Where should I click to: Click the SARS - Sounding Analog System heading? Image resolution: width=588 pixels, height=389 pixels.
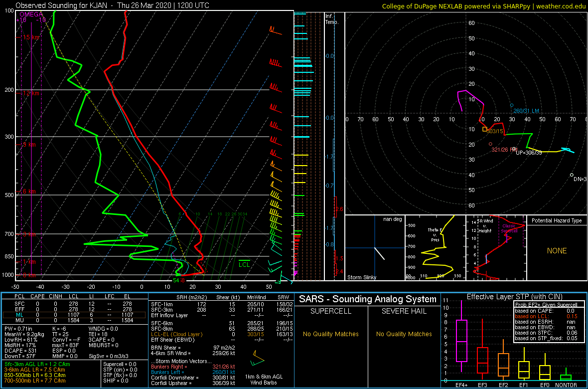click(368, 299)
